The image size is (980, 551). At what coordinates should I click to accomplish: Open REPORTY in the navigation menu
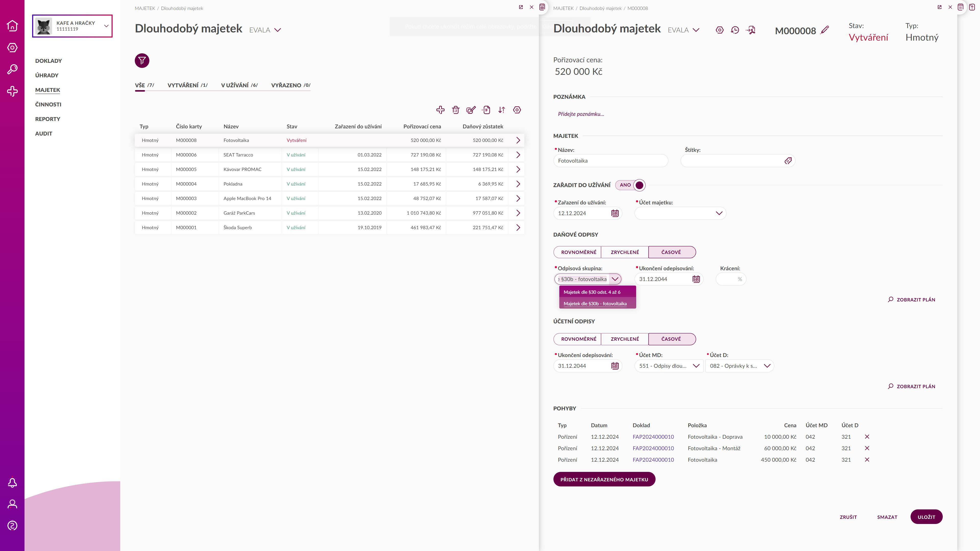[47, 119]
